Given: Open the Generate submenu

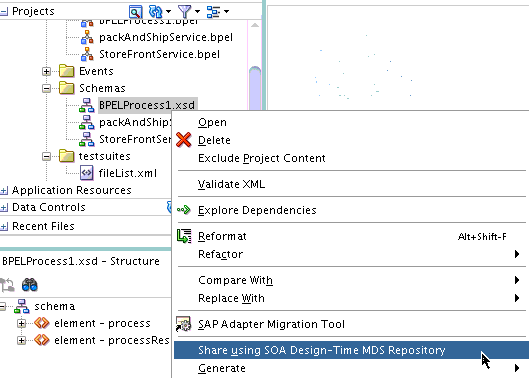Looking at the screenshot, I should tap(351, 368).
